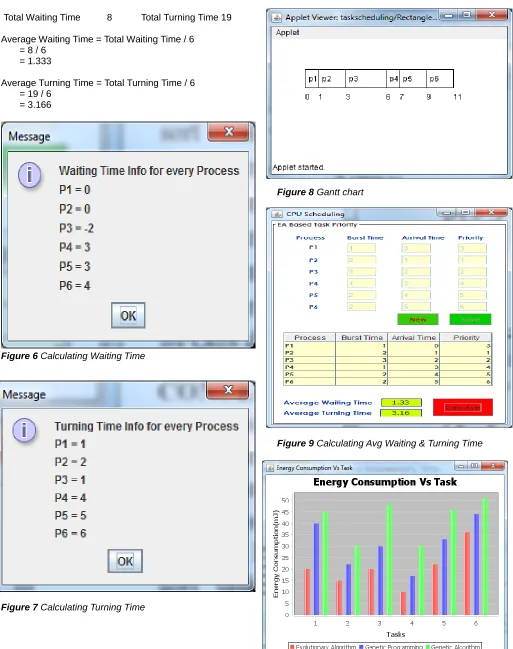
Task: Click p3 block in the Gantt chart
Action: click(366, 79)
